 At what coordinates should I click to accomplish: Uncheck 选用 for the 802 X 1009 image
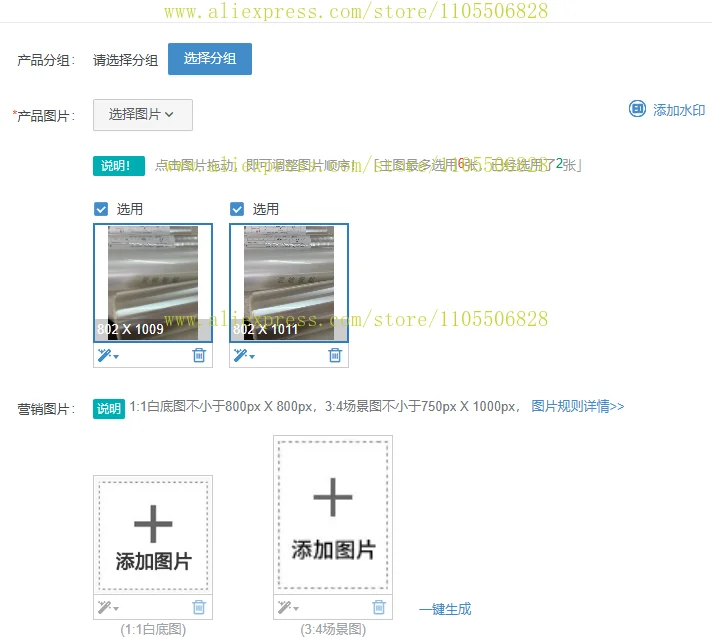point(101,209)
